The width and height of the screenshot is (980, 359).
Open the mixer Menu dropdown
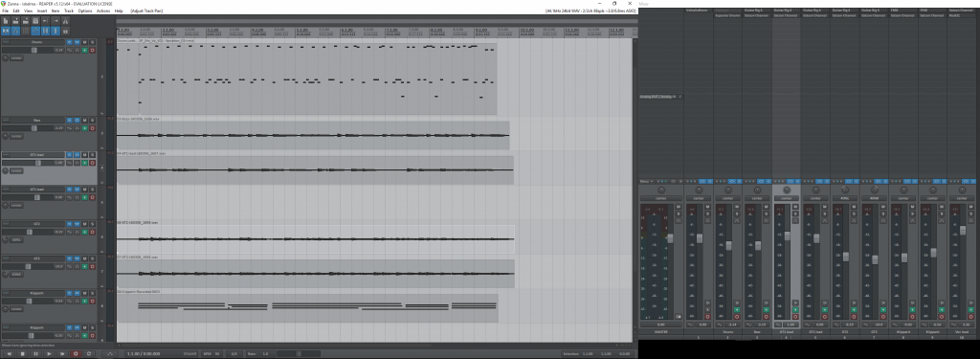(646, 181)
